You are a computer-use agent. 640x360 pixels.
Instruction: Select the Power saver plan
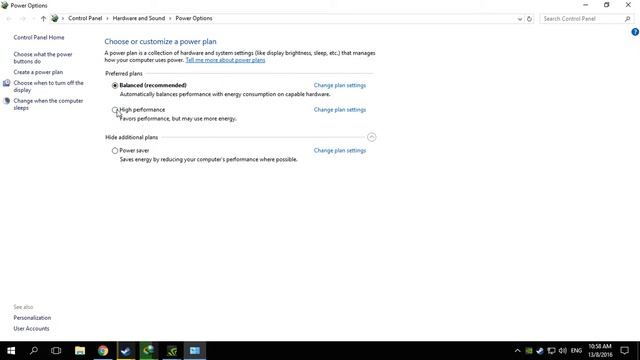point(115,151)
